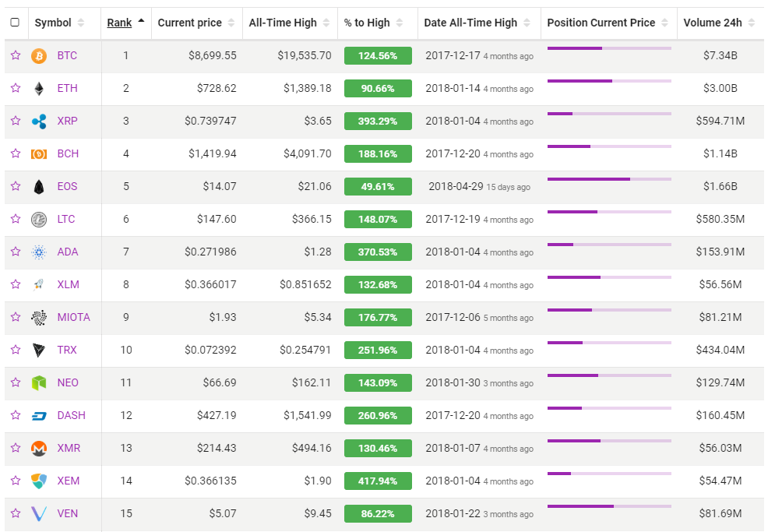Screen dimensions: 768x532
Task: Toggle the LTC favorite star
Action: point(16,219)
